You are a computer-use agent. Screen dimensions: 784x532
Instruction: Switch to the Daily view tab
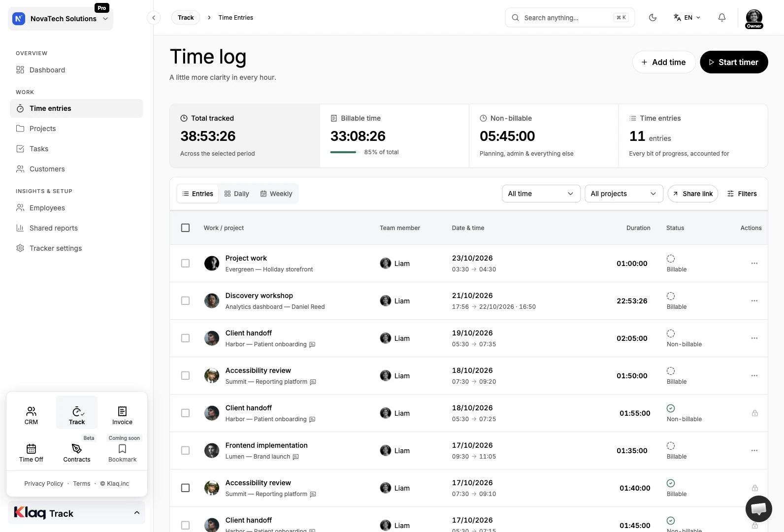(x=236, y=194)
